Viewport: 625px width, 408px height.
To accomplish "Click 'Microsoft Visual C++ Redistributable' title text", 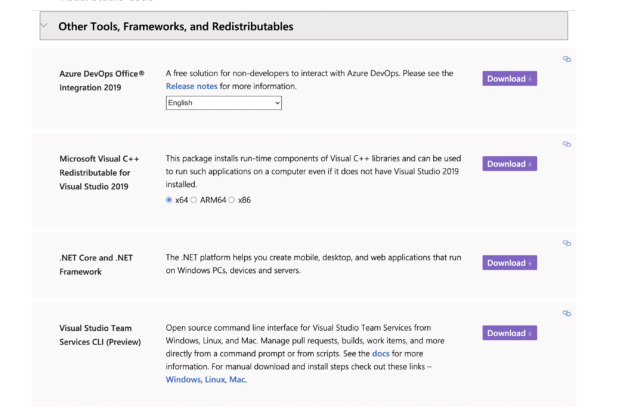I will point(99,173).
